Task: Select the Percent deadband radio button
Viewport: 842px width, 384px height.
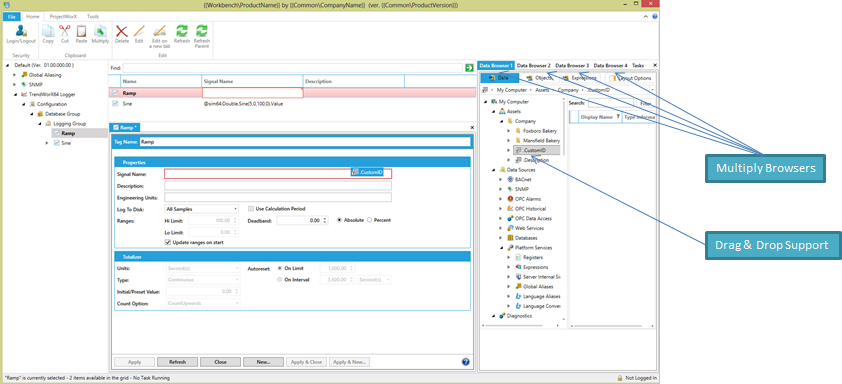Action: (369, 220)
